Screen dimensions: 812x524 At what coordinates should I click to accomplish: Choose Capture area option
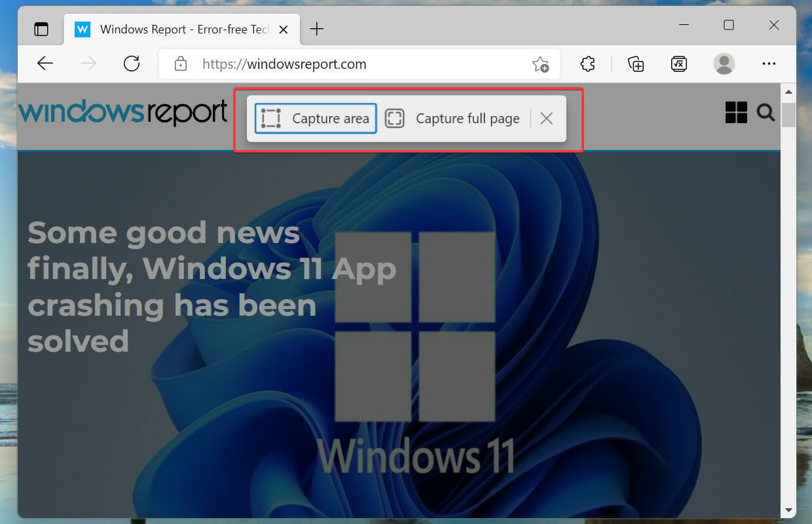point(316,119)
